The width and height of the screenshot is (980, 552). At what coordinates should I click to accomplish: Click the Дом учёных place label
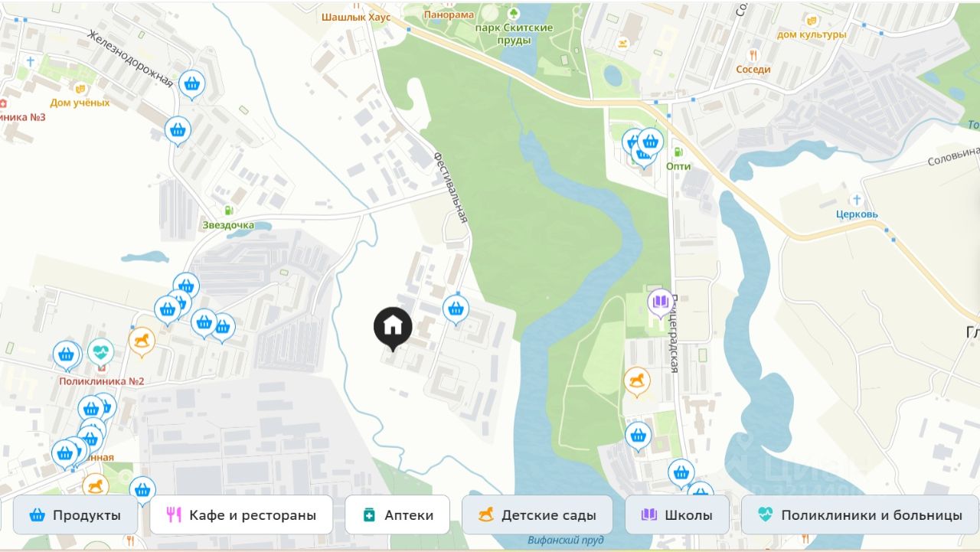point(80,103)
